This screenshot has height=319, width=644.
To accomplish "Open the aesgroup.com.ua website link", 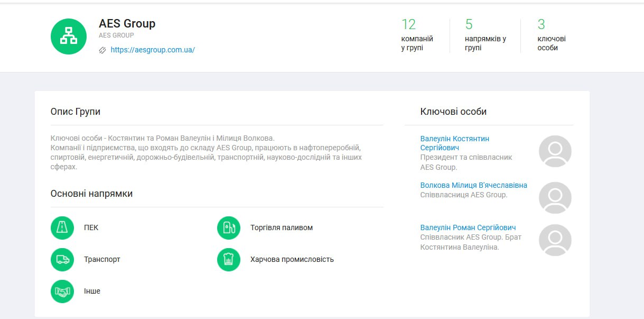I will coord(153,50).
